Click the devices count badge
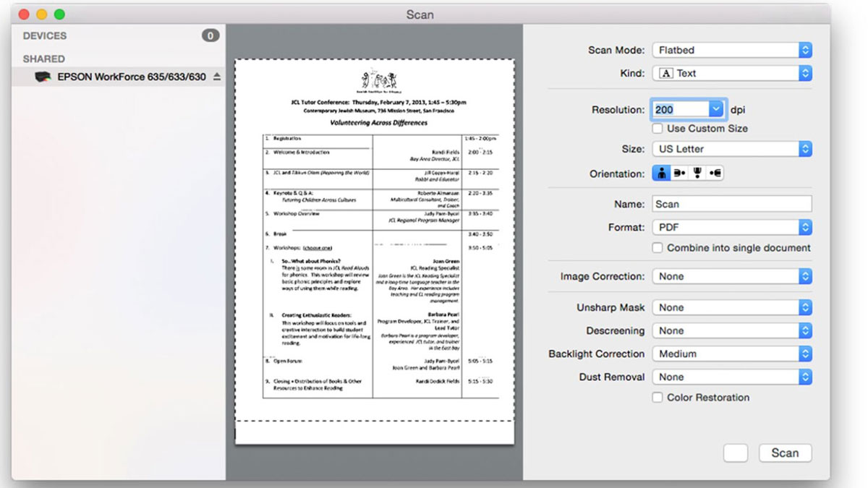The width and height of the screenshot is (868, 488). 210,35
